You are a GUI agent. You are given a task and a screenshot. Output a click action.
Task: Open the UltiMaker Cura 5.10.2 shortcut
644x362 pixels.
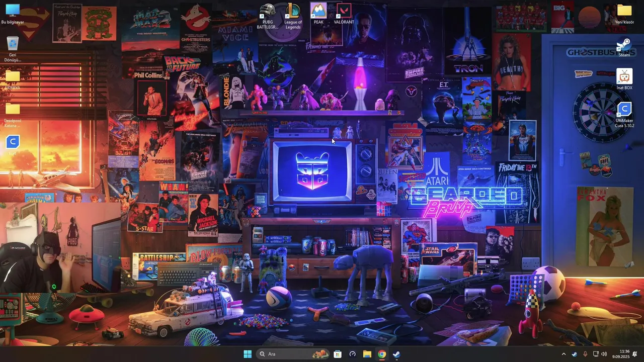click(x=624, y=115)
